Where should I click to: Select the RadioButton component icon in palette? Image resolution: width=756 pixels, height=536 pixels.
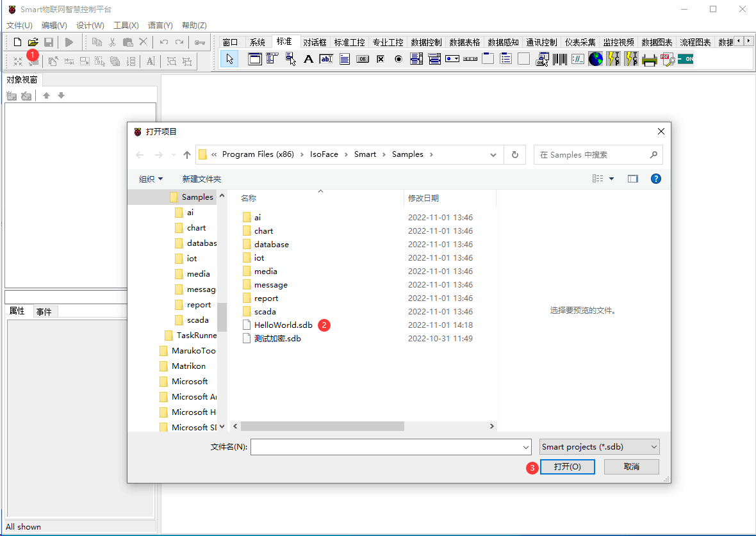pos(399,60)
